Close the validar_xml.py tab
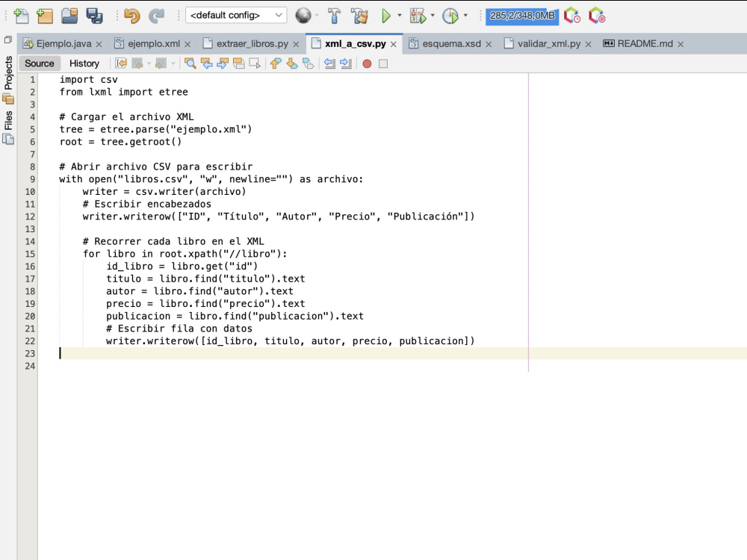The height and width of the screenshot is (560, 747). (x=588, y=44)
